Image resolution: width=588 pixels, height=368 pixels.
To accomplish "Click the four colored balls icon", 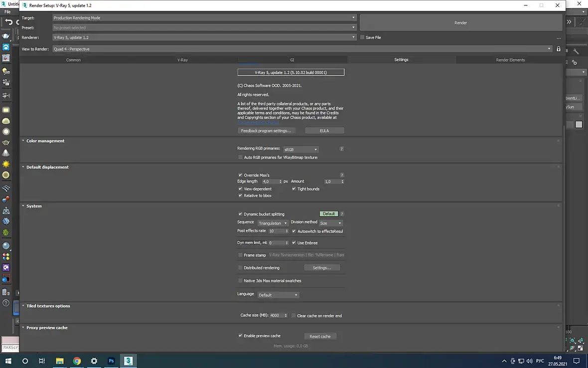I will (6, 257).
